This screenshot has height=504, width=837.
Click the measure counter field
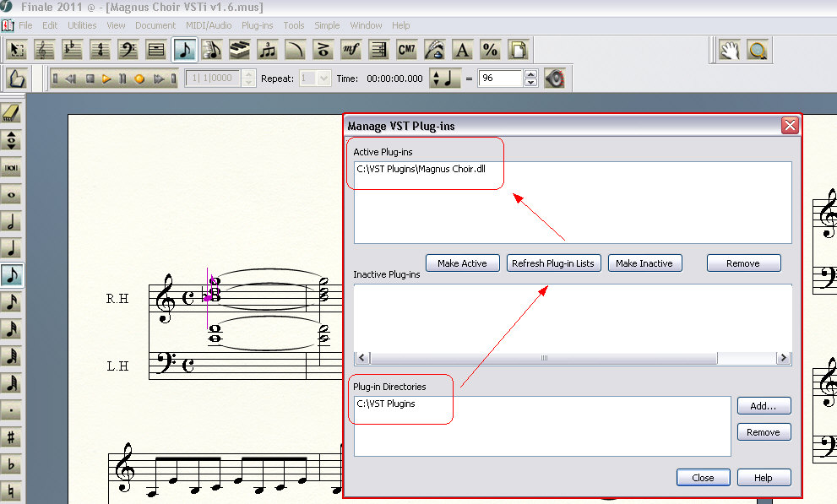point(214,79)
